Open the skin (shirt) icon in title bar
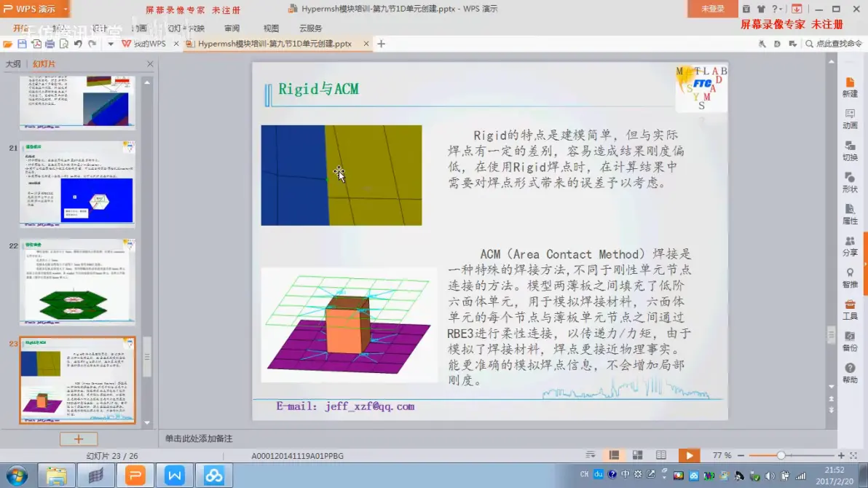 761,9
